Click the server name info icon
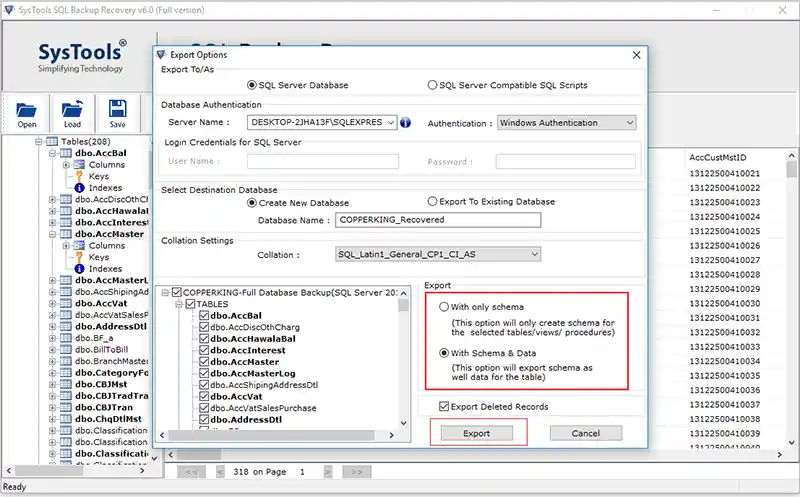Viewport: 800px width, 497px height. tap(406, 122)
